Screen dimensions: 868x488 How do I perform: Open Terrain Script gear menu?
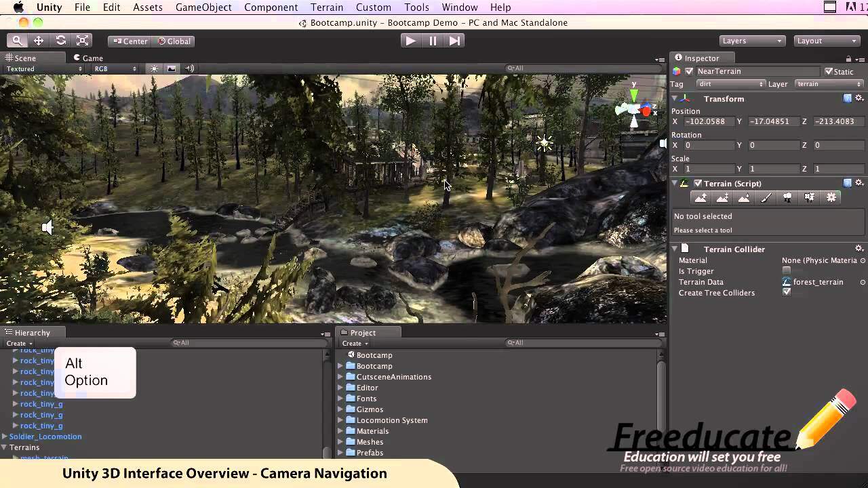pos(859,183)
